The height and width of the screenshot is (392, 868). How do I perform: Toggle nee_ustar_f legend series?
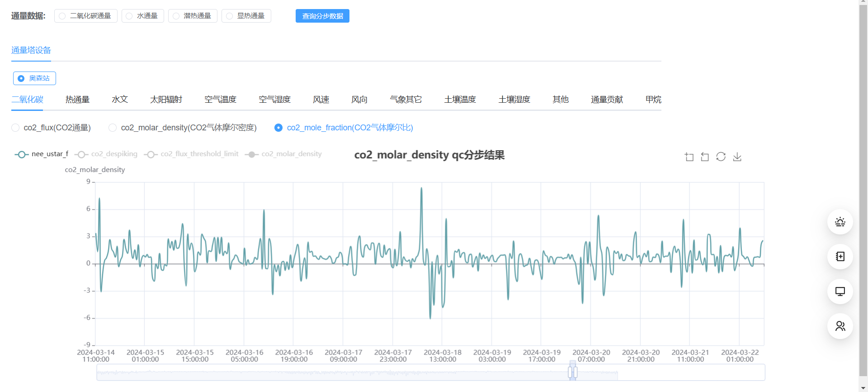(42, 154)
